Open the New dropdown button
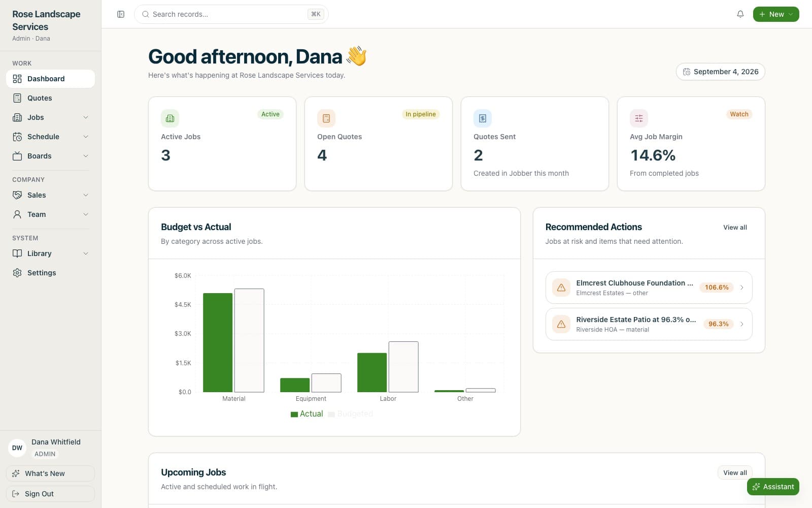Screen dimensions: 812x508 coord(776,14)
